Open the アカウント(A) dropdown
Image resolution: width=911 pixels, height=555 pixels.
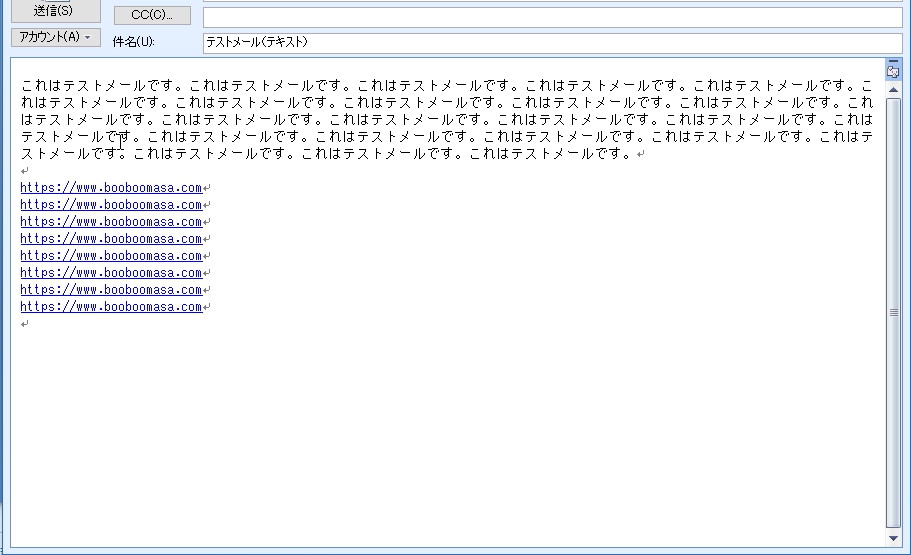point(56,37)
